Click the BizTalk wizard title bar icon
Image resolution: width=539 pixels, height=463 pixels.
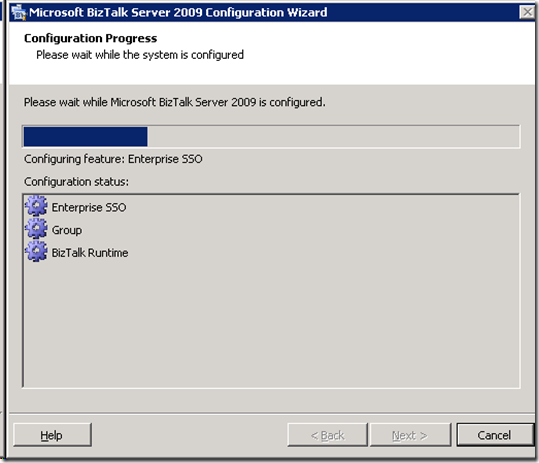click(x=19, y=12)
